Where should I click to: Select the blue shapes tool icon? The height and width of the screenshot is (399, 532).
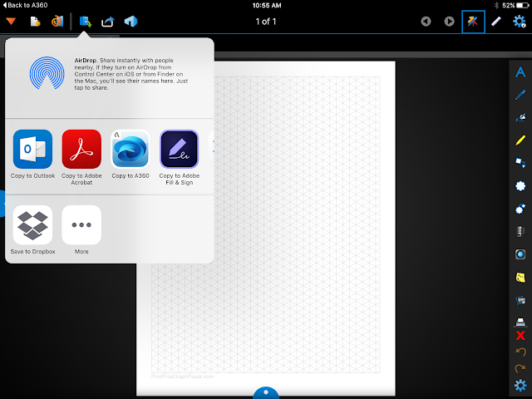pyautogui.click(x=520, y=163)
